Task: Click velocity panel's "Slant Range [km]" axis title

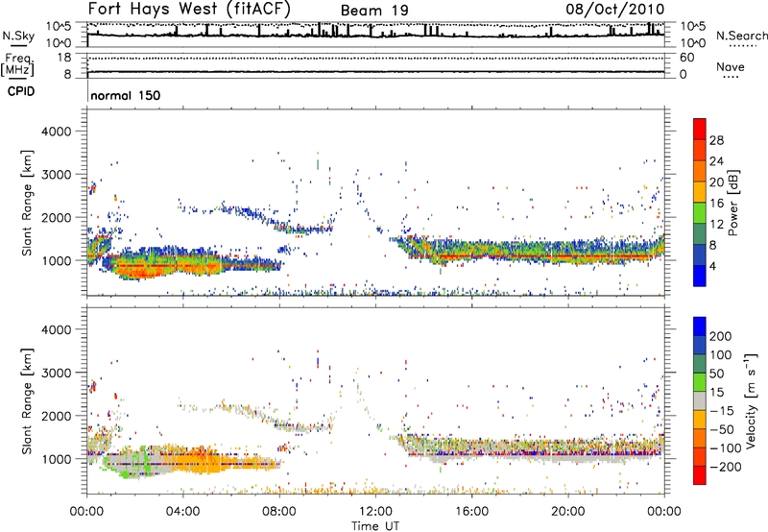Action: point(27,401)
